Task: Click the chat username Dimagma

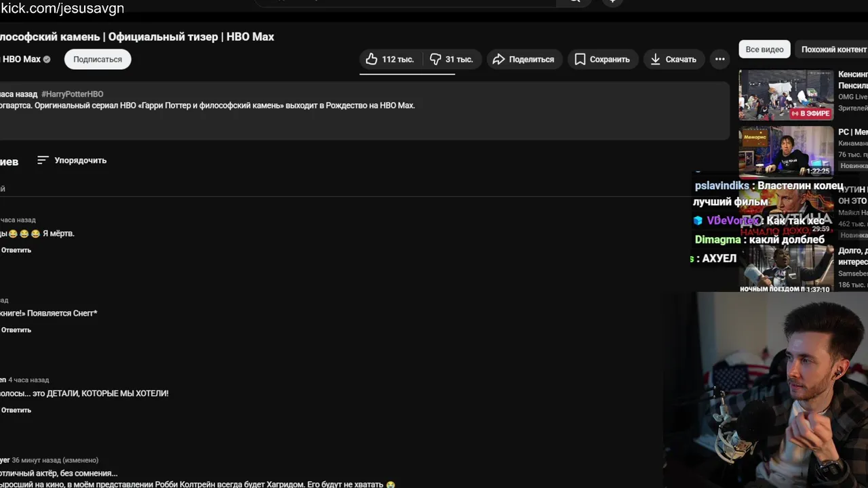Action: (x=717, y=240)
